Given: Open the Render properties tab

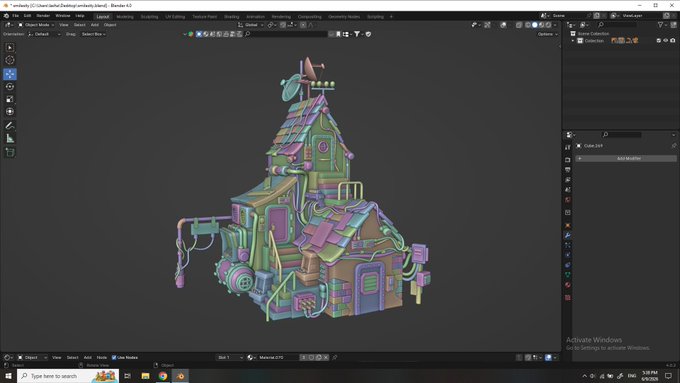Looking at the screenshot, I should (x=568, y=160).
